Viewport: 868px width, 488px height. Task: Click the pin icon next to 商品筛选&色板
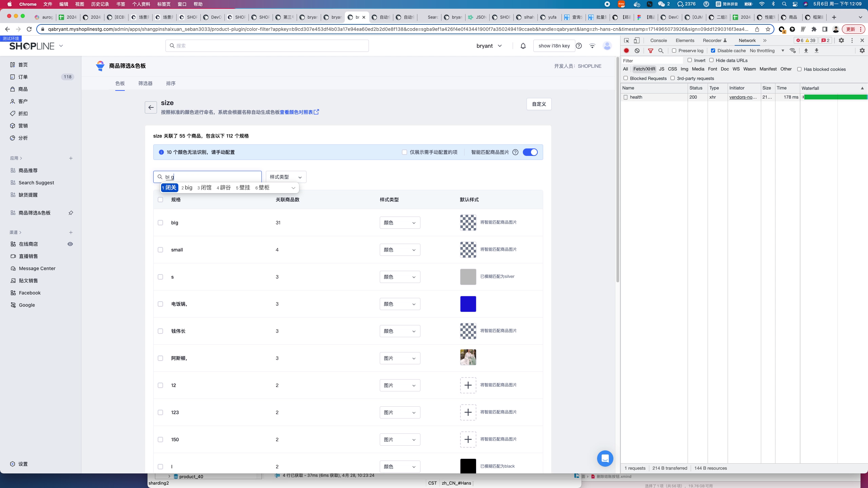pos(71,213)
